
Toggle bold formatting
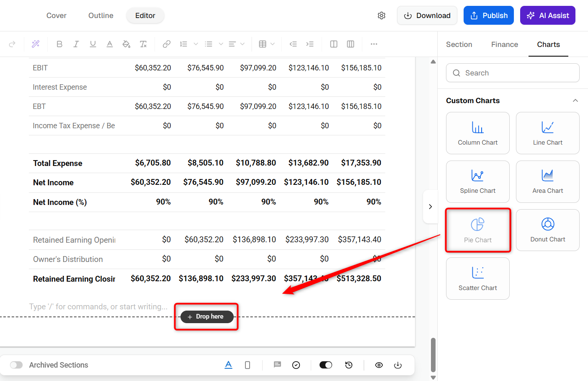tap(59, 44)
